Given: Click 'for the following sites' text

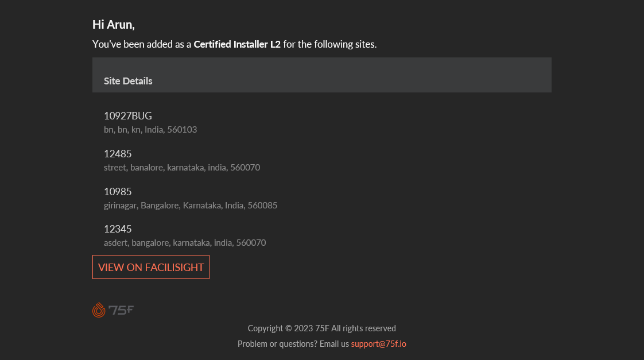Looking at the screenshot, I should 330,44.
